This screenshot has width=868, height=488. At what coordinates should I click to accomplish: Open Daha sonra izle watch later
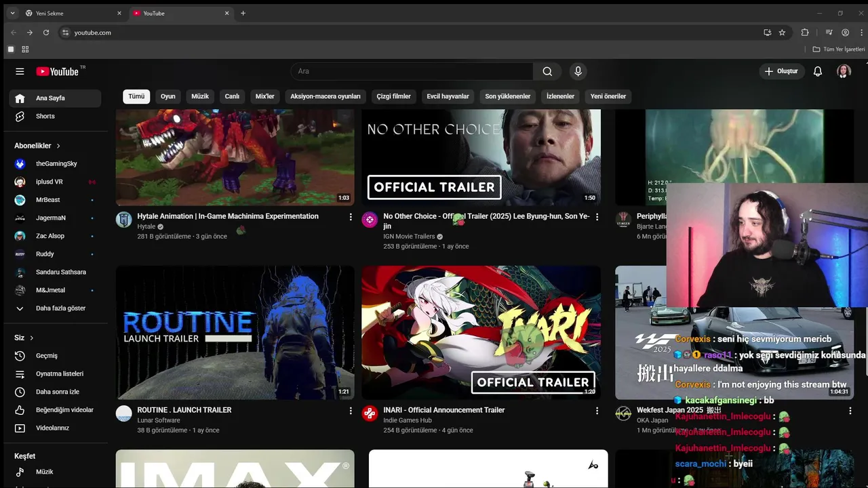pos(55,392)
